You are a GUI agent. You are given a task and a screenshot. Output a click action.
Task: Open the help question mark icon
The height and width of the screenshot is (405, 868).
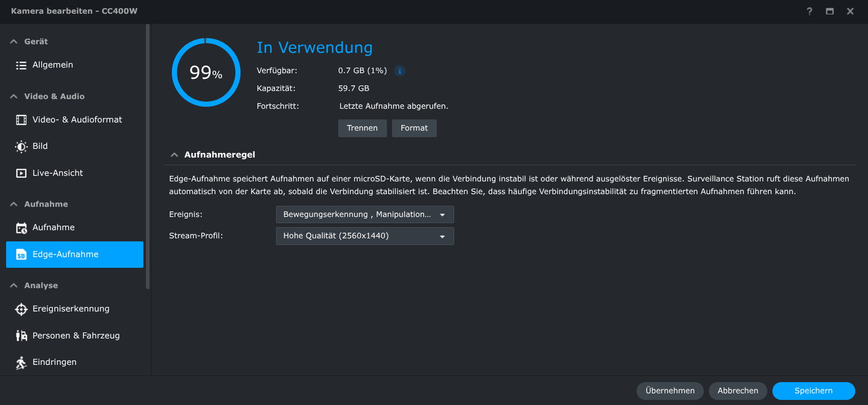(x=809, y=11)
